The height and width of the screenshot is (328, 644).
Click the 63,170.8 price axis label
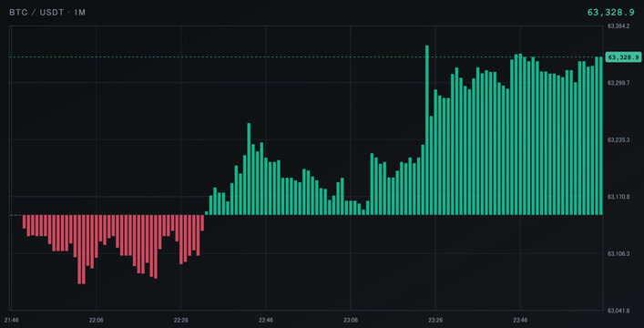coord(618,197)
